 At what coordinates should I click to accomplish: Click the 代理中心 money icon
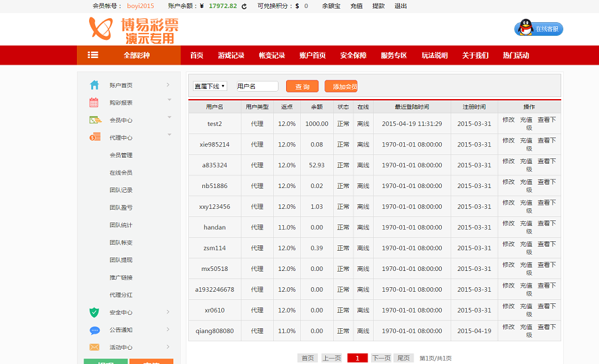point(94,138)
